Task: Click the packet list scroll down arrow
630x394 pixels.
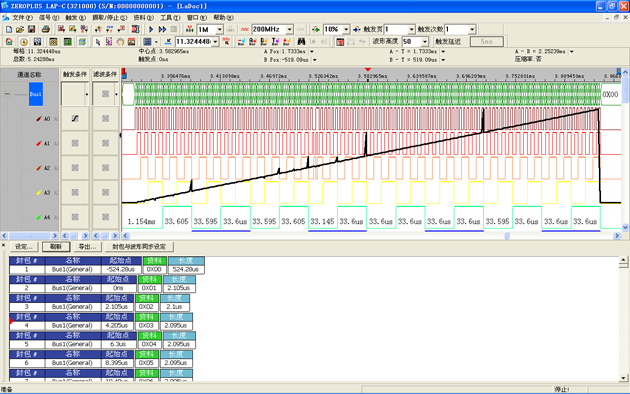Action: tap(623, 378)
